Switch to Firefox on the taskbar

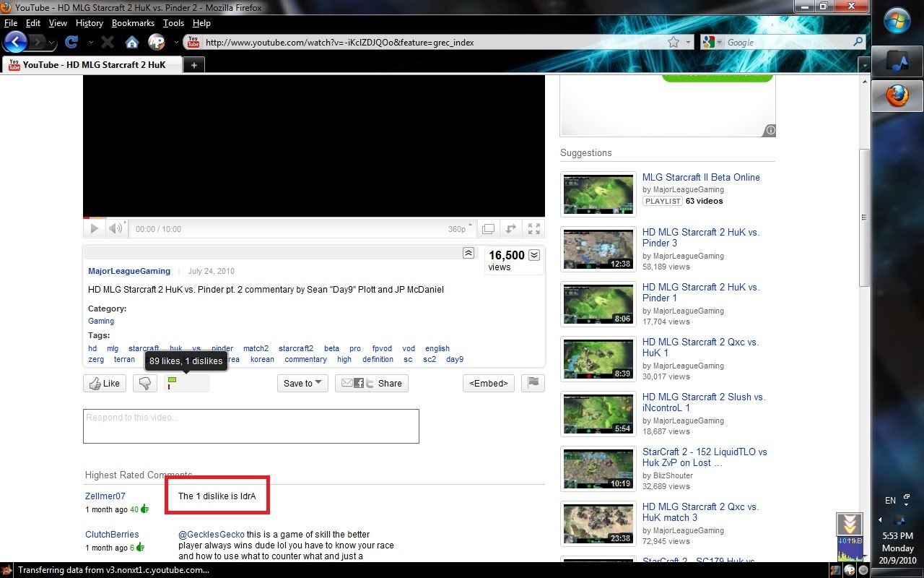897,95
